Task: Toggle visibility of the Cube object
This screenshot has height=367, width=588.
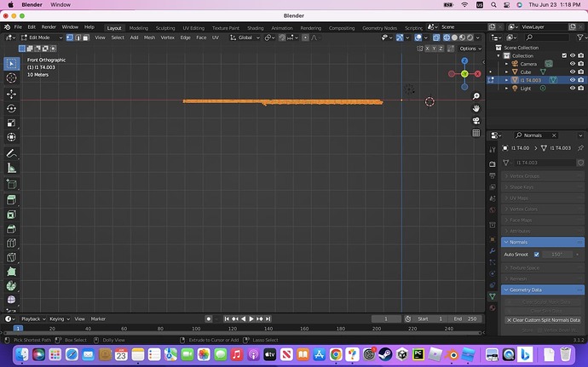Action: [x=572, y=72]
